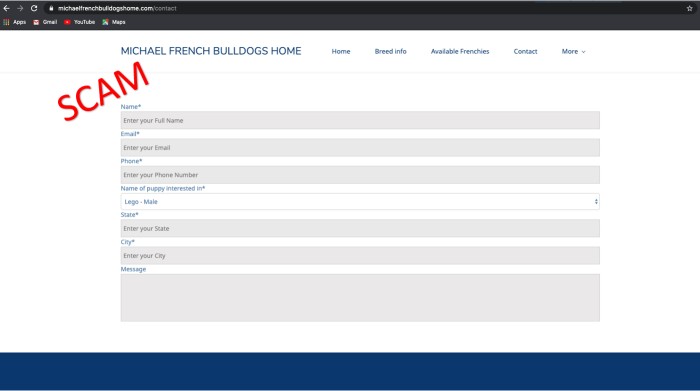
Task: Click the State* field label
Action: tap(129, 215)
